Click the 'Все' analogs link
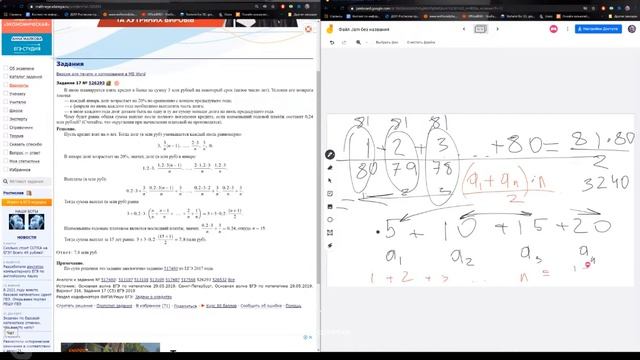The image size is (640, 360). point(231,280)
